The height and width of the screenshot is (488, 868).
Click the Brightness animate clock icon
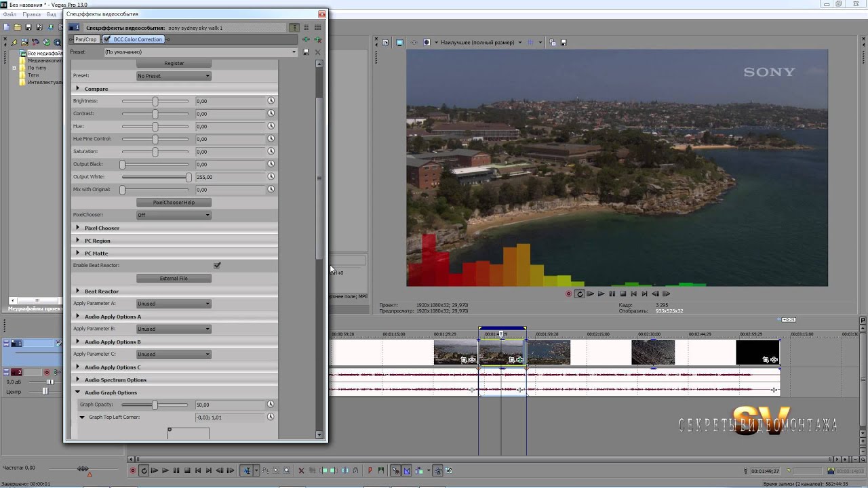coord(271,100)
